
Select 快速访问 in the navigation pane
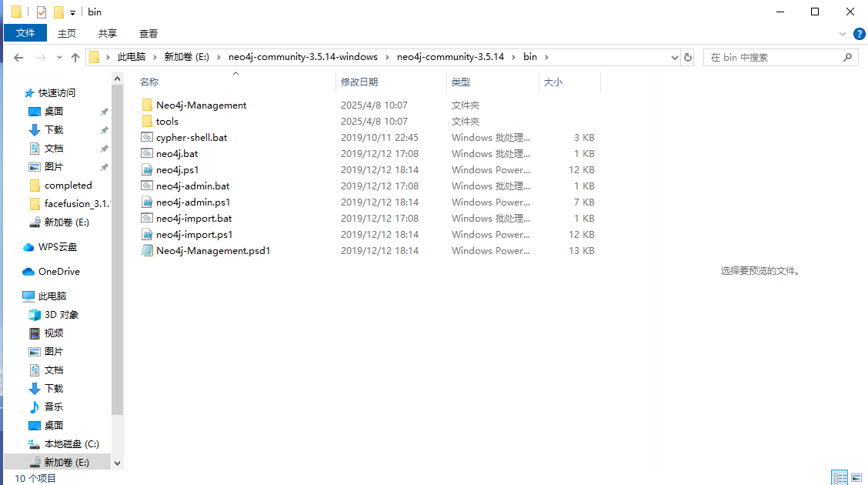point(56,93)
